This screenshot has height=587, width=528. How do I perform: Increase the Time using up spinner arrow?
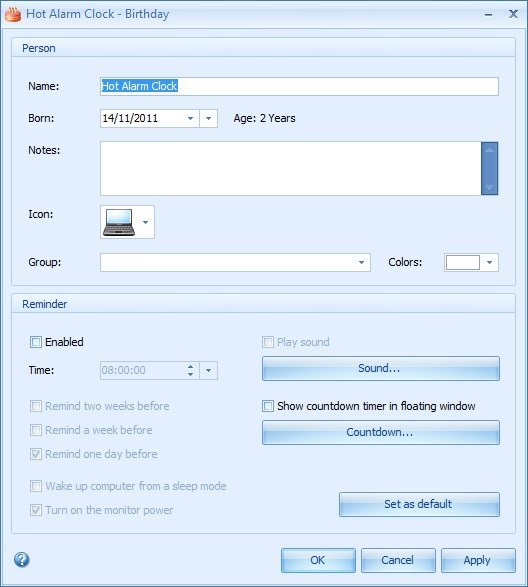pos(191,367)
